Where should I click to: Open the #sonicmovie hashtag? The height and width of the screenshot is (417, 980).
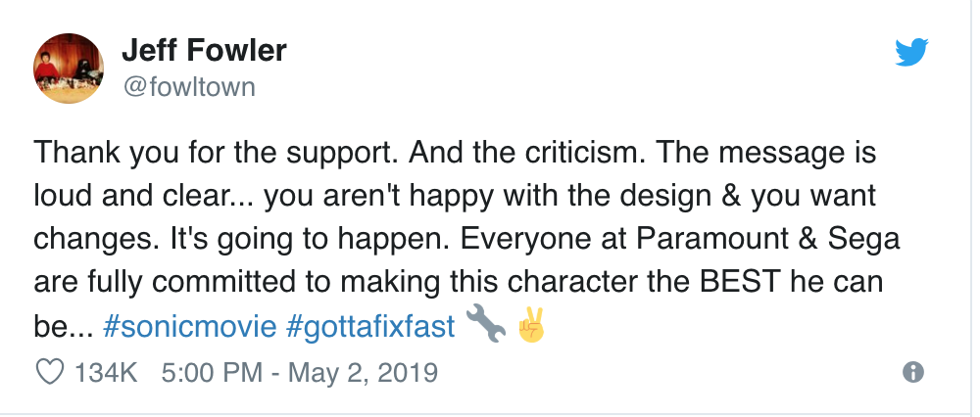pos(189,326)
